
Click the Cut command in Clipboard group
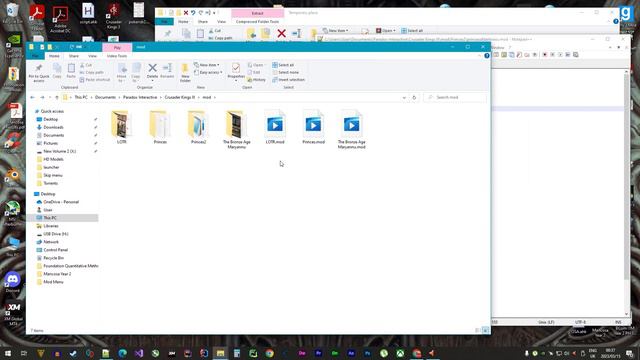click(x=86, y=65)
